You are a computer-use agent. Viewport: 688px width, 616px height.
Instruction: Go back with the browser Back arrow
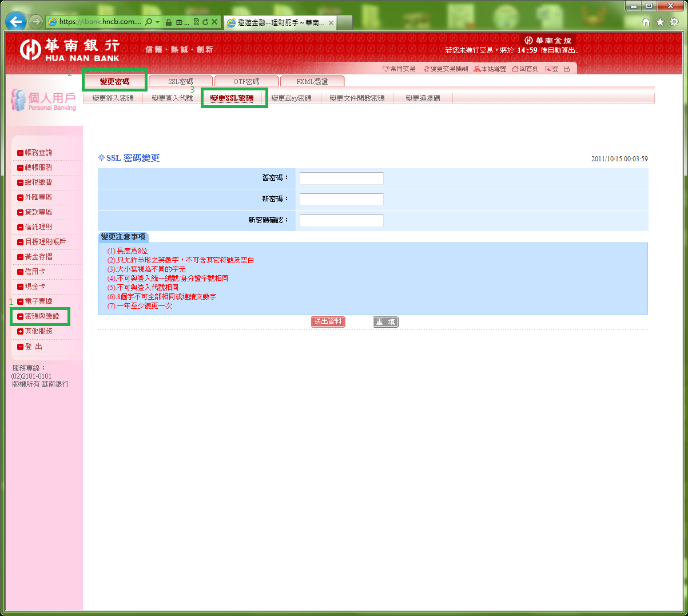[16, 22]
